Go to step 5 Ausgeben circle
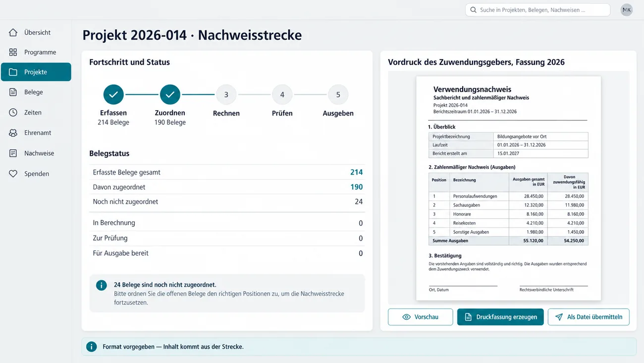 [338, 94]
